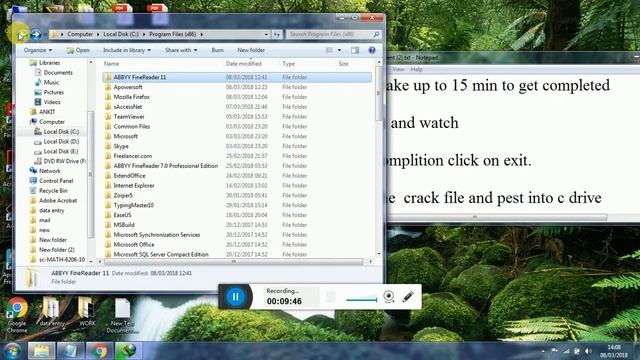Image resolution: width=640 pixels, height=360 pixels.
Task: Open the address bar history dropdown
Action: click(266, 35)
